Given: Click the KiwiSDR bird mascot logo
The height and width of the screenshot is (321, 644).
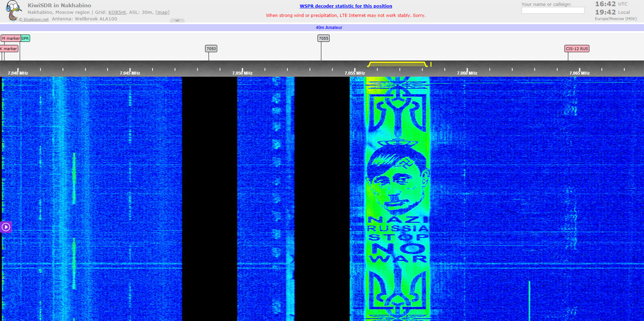Looking at the screenshot, I should coord(14,11).
